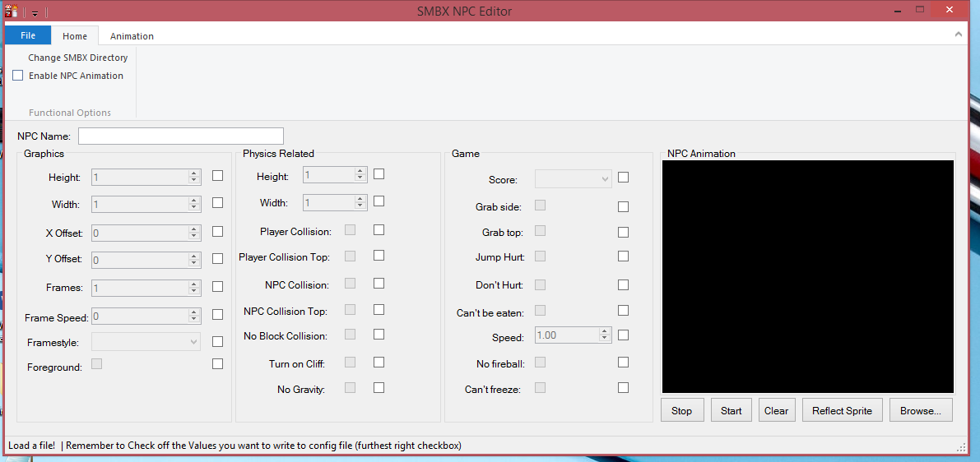This screenshot has height=462, width=980.
Task: Enable NPC Animation checkbox
Action: (x=17, y=76)
